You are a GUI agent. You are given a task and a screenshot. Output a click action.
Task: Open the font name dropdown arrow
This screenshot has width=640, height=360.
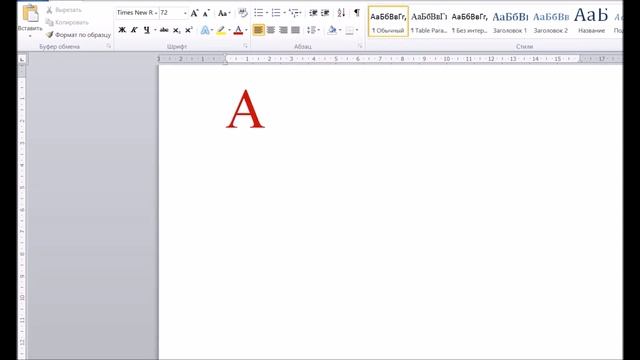pyautogui.click(x=156, y=13)
